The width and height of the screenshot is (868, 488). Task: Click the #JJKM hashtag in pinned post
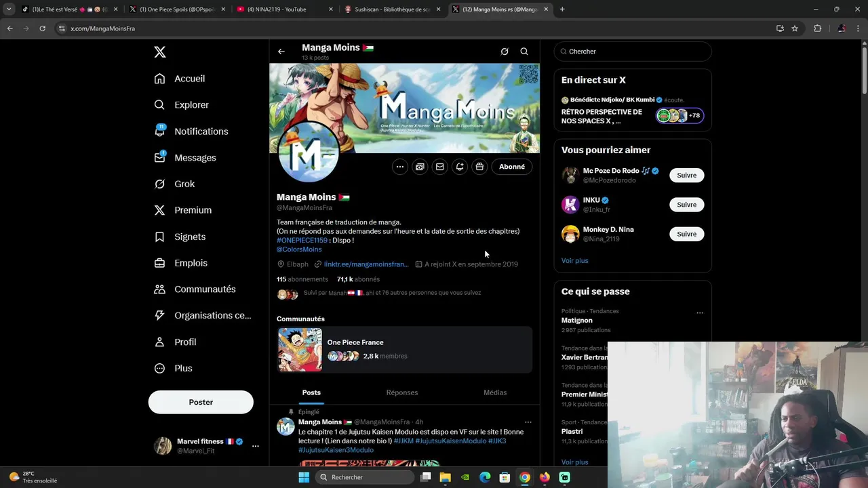coord(403,441)
